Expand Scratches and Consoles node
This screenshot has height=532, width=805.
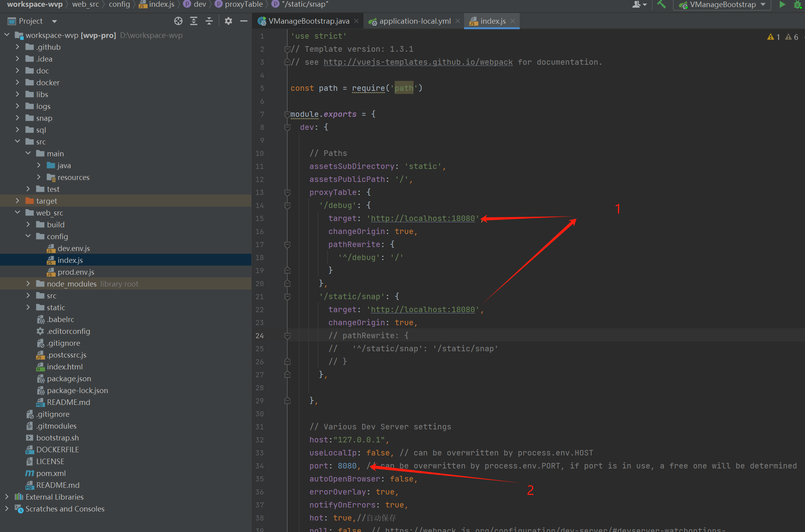7,509
